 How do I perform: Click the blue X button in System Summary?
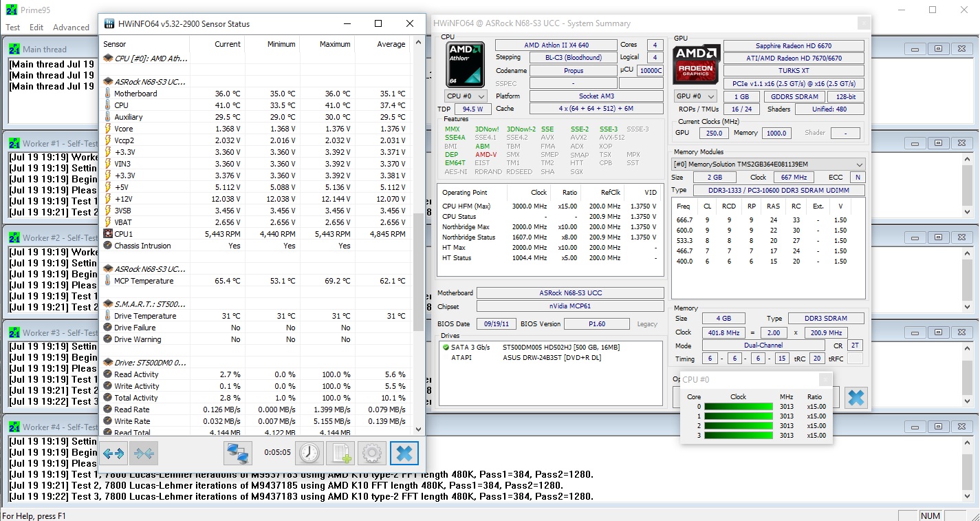[x=856, y=397]
